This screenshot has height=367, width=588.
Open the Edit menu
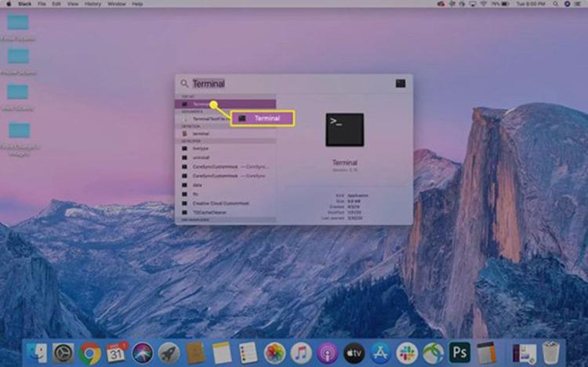[56, 4]
